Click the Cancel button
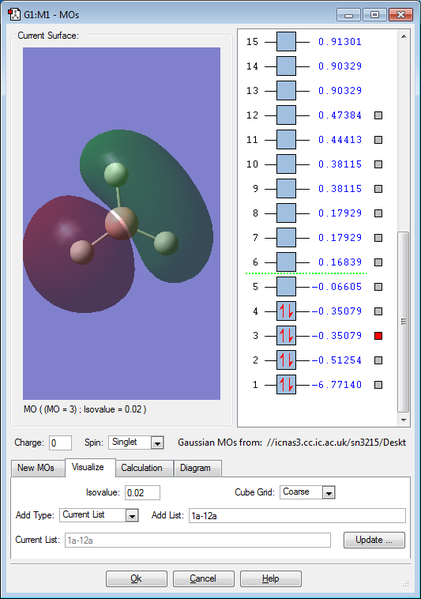Viewport: 421px width, 599px height. [x=204, y=579]
